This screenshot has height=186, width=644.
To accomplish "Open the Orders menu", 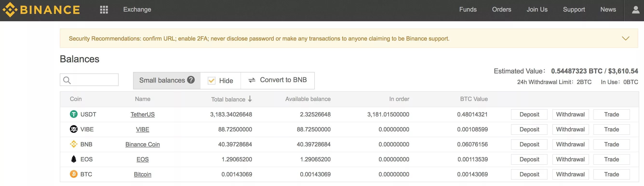I will [x=502, y=9].
